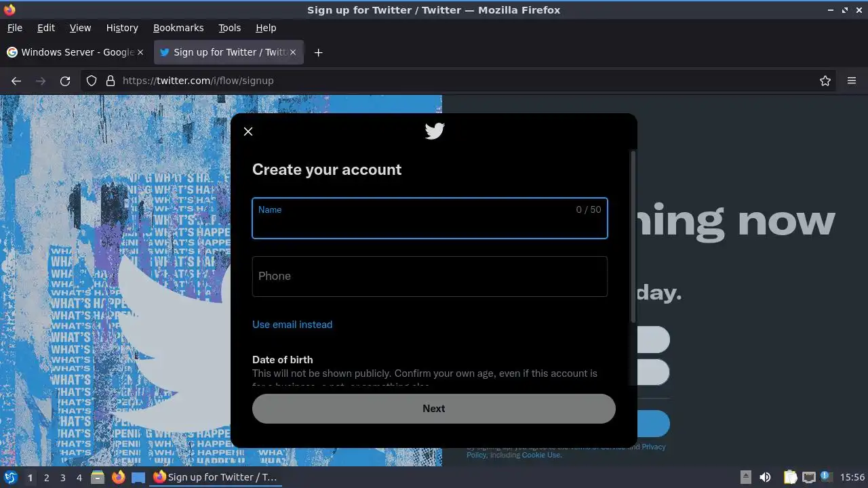The image size is (868, 488).
Task: Click the Firefox icon in the title bar
Action: pos(9,9)
